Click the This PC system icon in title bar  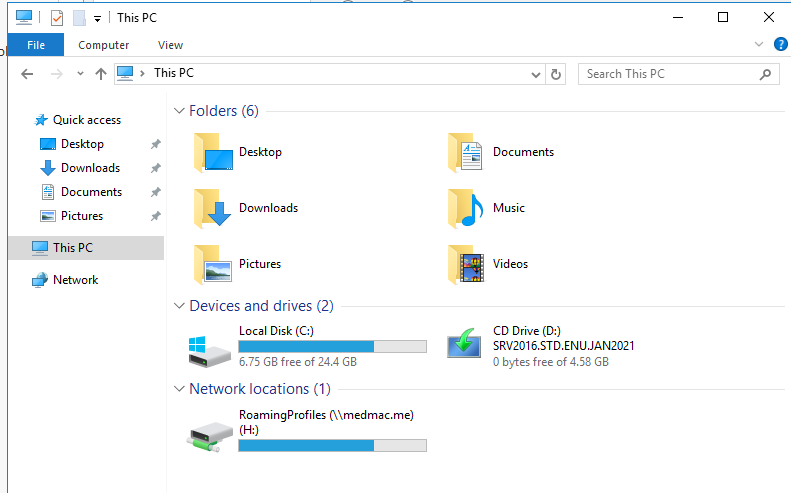pyautogui.click(x=24, y=18)
